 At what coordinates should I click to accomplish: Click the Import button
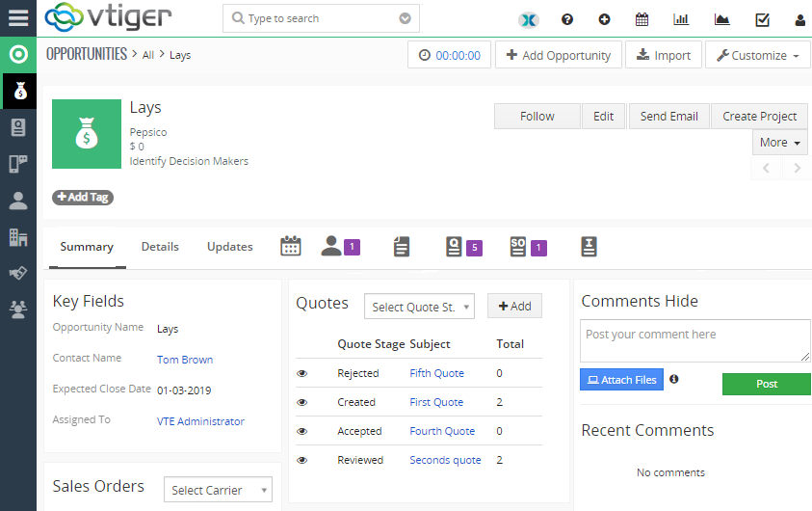tap(664, 55)
